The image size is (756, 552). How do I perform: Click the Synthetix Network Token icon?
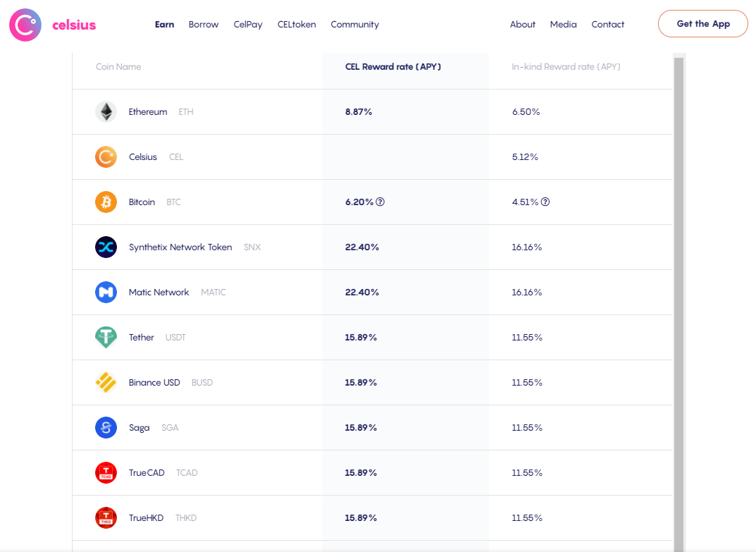point(106,247)
